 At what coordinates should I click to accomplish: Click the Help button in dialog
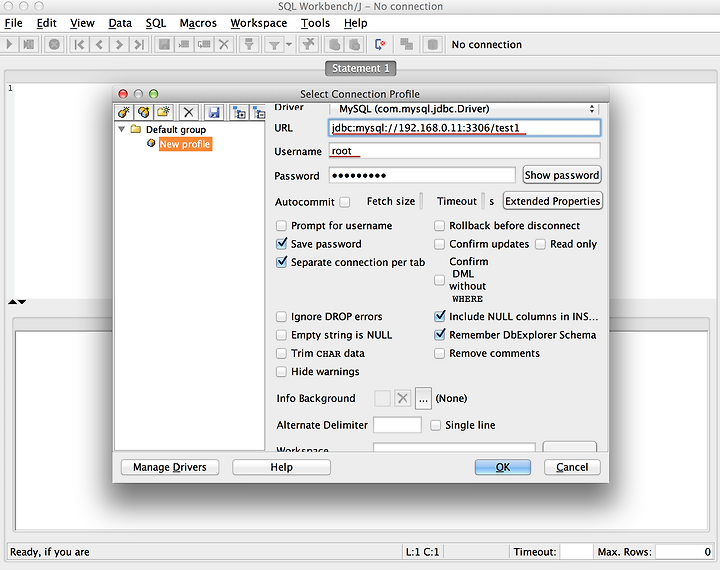coord(281,467)
